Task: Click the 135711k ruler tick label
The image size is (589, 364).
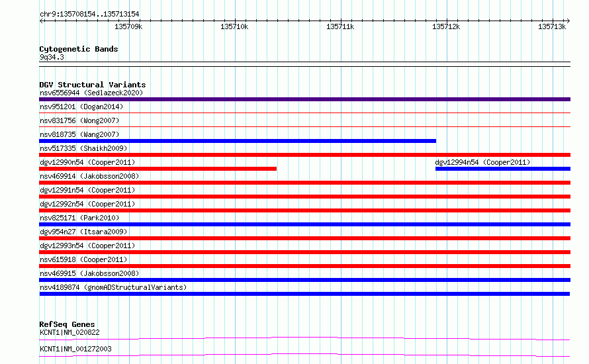Action: [340, 26]
